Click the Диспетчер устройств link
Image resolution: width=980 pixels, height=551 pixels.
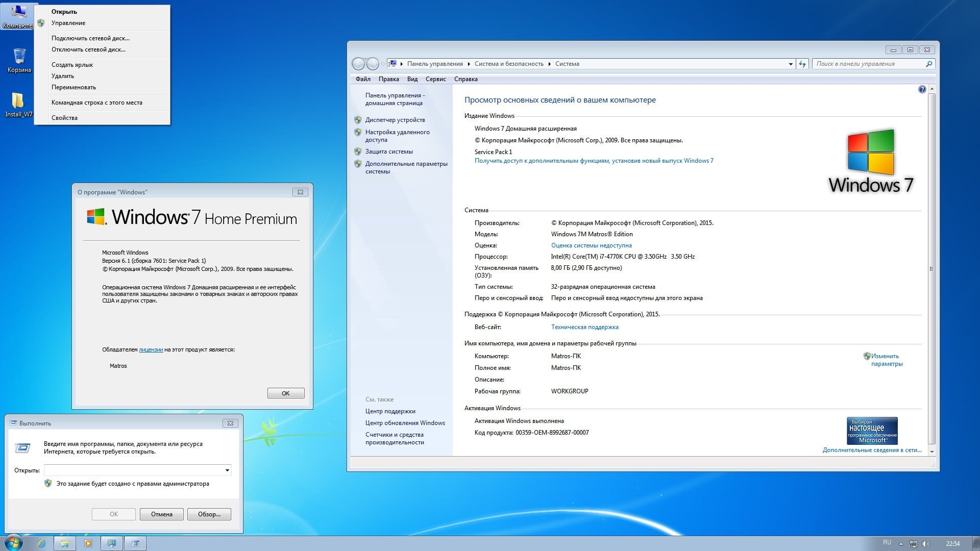tap(395, 120)
